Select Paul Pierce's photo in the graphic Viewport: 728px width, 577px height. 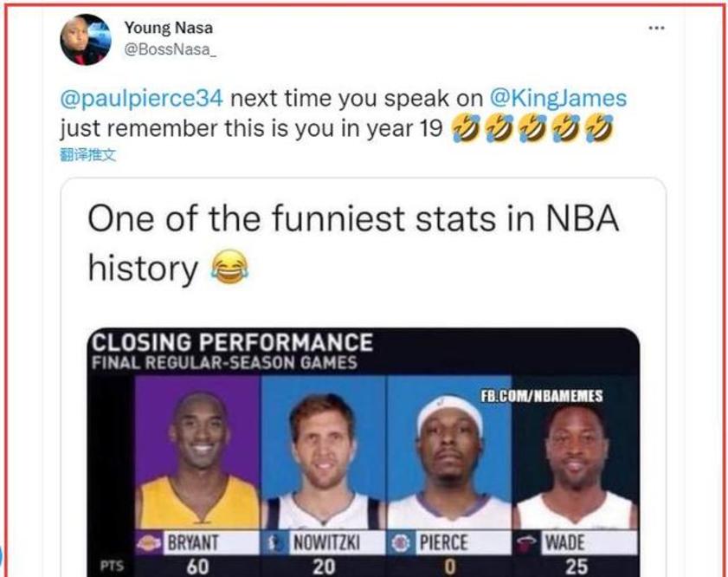[448, 455]
